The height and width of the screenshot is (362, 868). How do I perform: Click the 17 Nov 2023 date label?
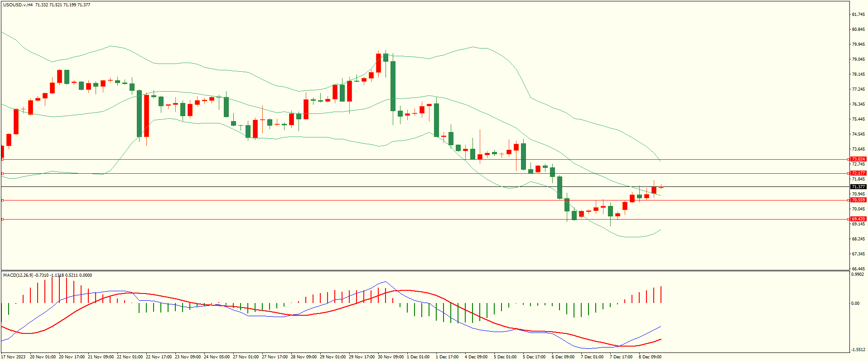[14, 357]
